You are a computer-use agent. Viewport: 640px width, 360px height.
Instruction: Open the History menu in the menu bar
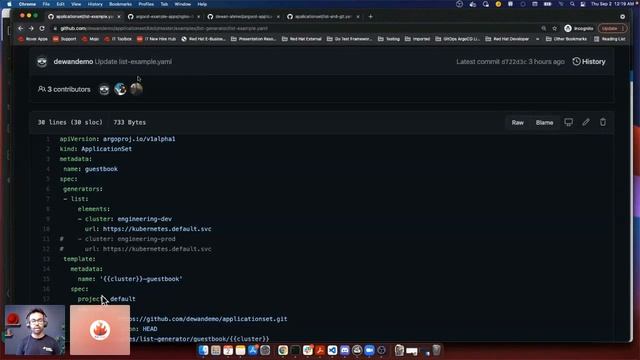click(x=95, y=4)
